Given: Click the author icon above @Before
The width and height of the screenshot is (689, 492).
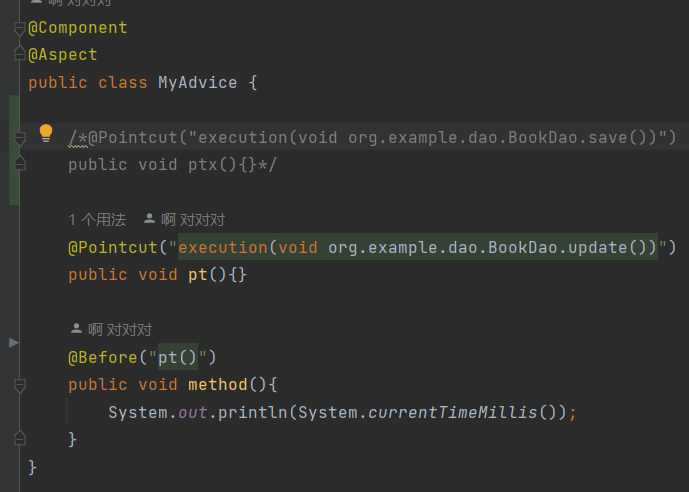Looking at the screenshot, I should pyautogui.click(x=76, y=329).
